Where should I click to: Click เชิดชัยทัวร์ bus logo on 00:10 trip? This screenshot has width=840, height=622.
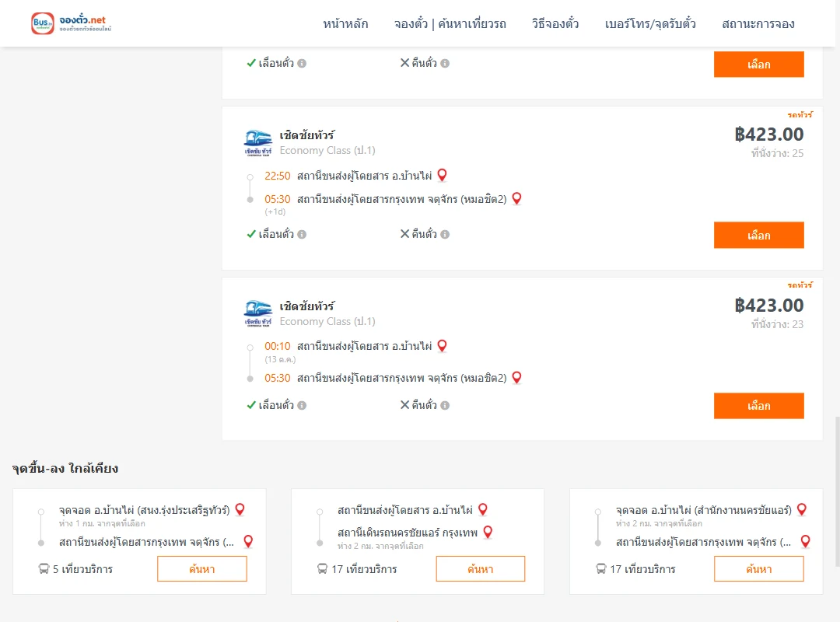(257, 313)
